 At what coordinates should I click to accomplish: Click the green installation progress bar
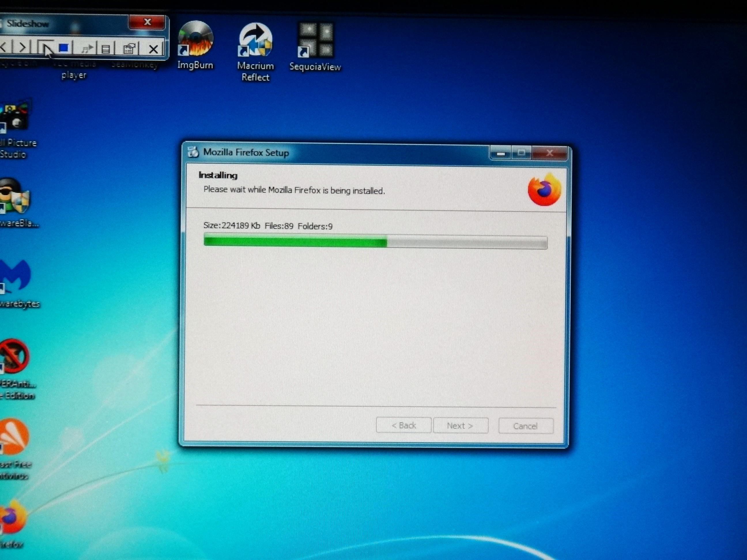click(x=375, y=242)
